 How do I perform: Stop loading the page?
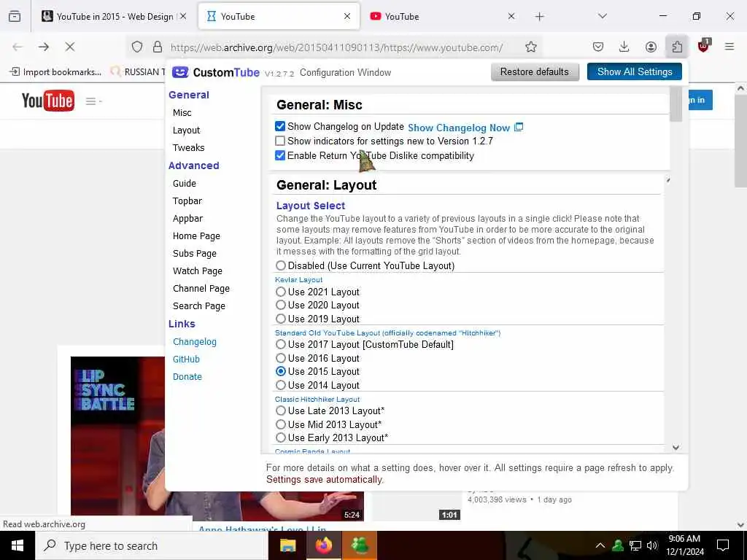69,47
